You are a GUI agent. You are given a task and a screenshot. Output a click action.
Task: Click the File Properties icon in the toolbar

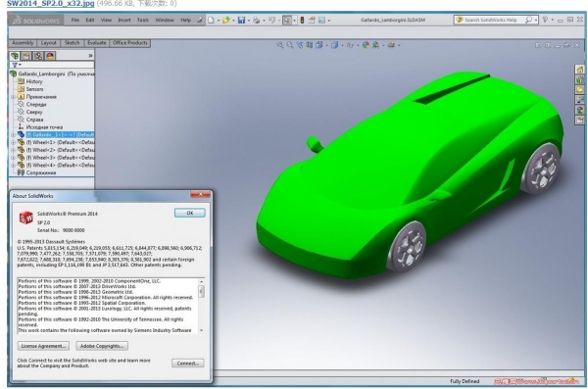(312, 20)
